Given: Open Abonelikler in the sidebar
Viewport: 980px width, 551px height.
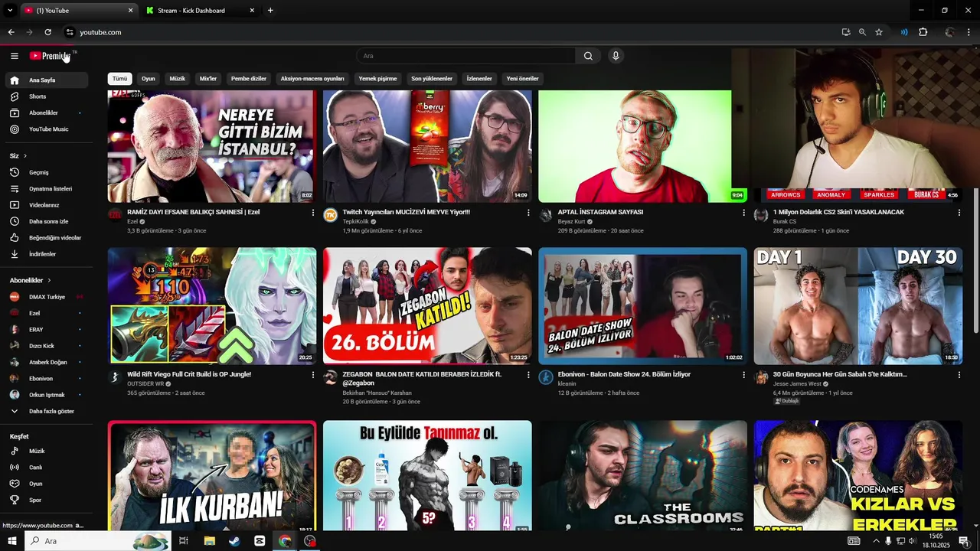Looking at the screenshot, I should [x=46, y=112].
